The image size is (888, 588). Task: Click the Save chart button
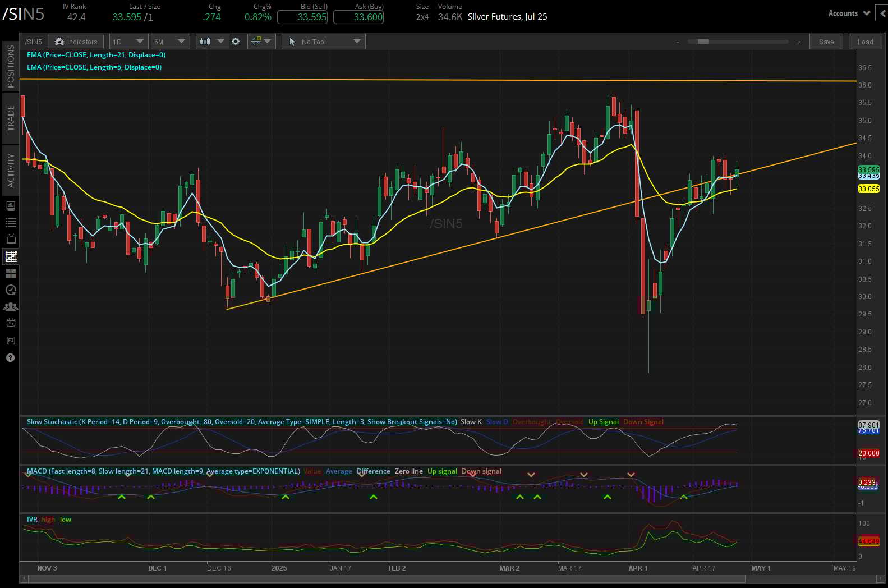tap(826, 42)
